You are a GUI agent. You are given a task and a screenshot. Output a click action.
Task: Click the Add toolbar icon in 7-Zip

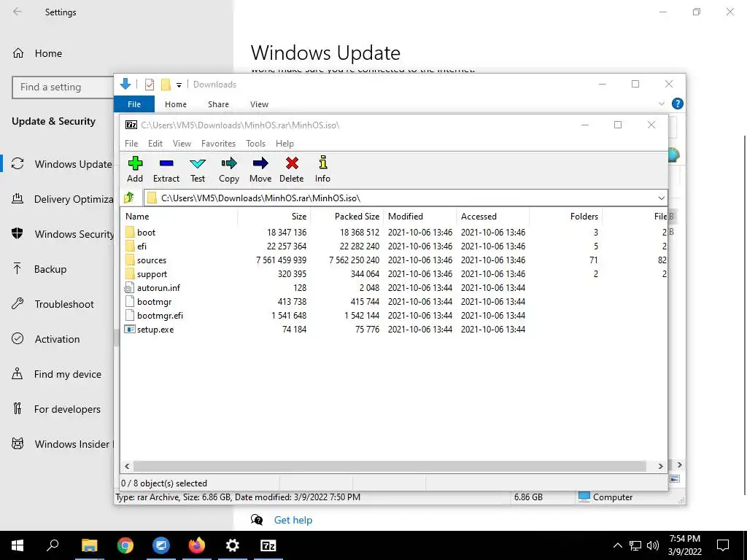(135, 163)
